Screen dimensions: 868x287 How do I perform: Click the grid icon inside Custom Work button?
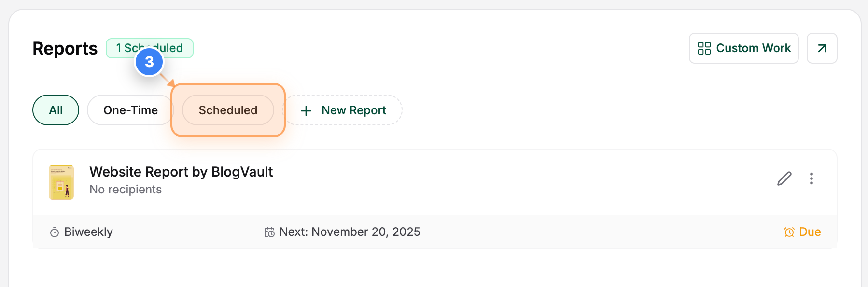[x=704, y=48]
